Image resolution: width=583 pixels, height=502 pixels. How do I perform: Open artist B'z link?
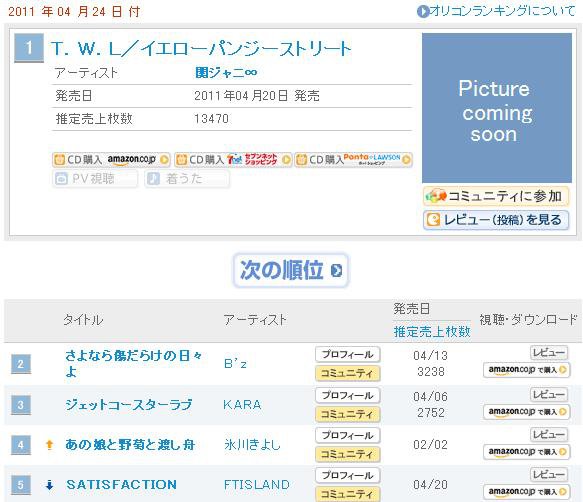pos(235,364)
